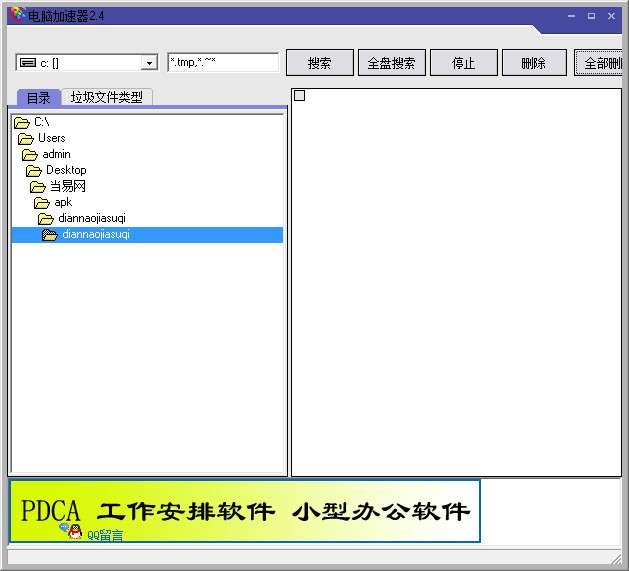The width and height of the screenshot is (629, 571).
Task: Open the 垃圾文件类型 tab
Action: pyautogui.click(x=107, y=97)
